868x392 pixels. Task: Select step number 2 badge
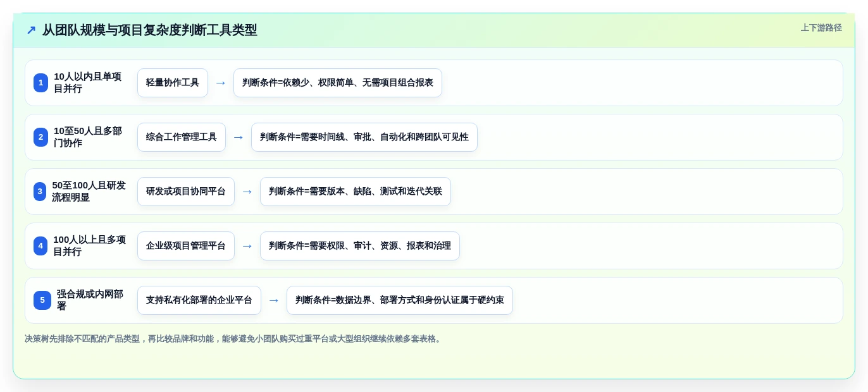click(40, 137)
